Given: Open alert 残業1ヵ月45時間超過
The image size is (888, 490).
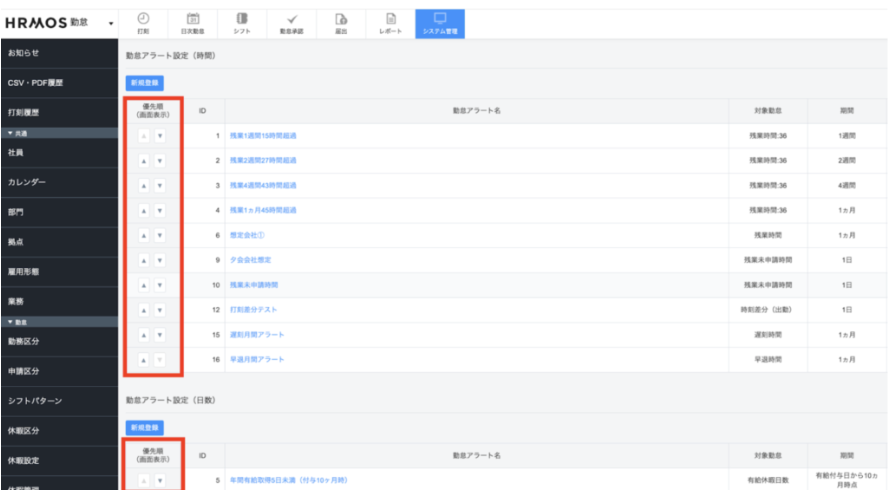Looking at the screenshot, I should pyautogui.click(x=263, y=210).
